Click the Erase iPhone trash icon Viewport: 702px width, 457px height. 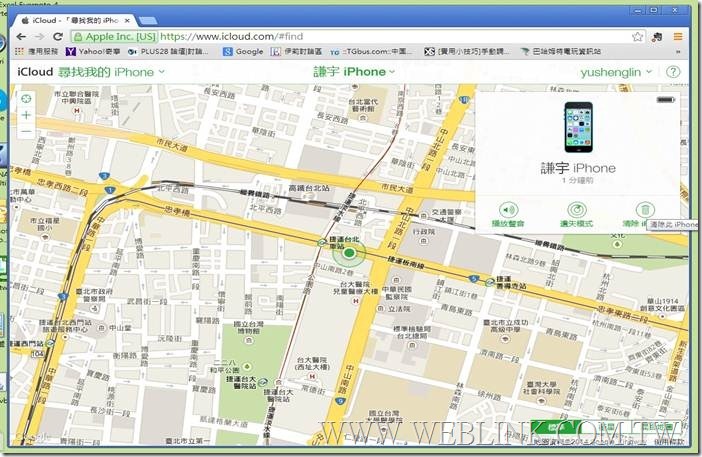(x=645, y=209)
